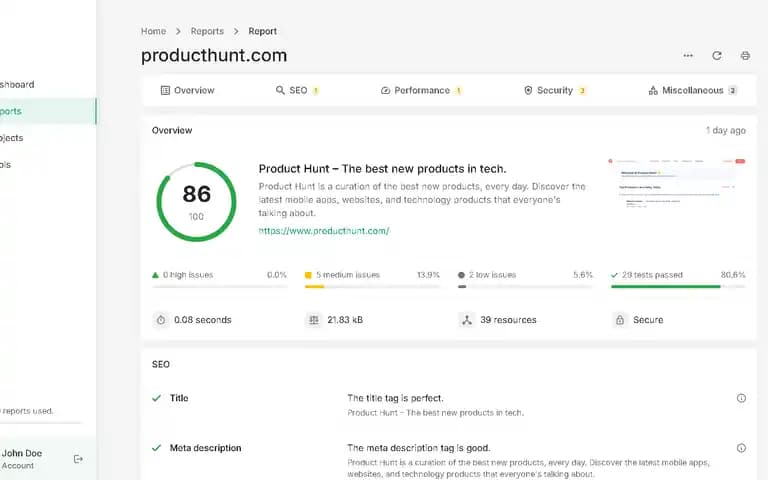Click the tests passed checkmark icon

click(x=614, y=275)
